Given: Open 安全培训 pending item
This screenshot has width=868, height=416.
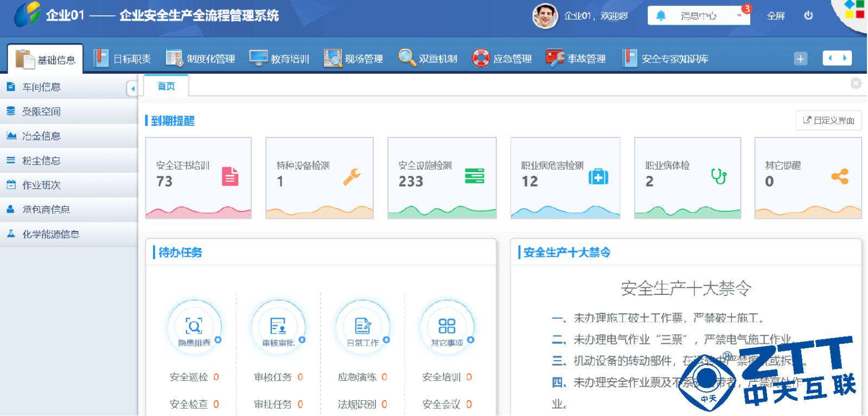Looking at the screenshot, I should coord(447,377).
